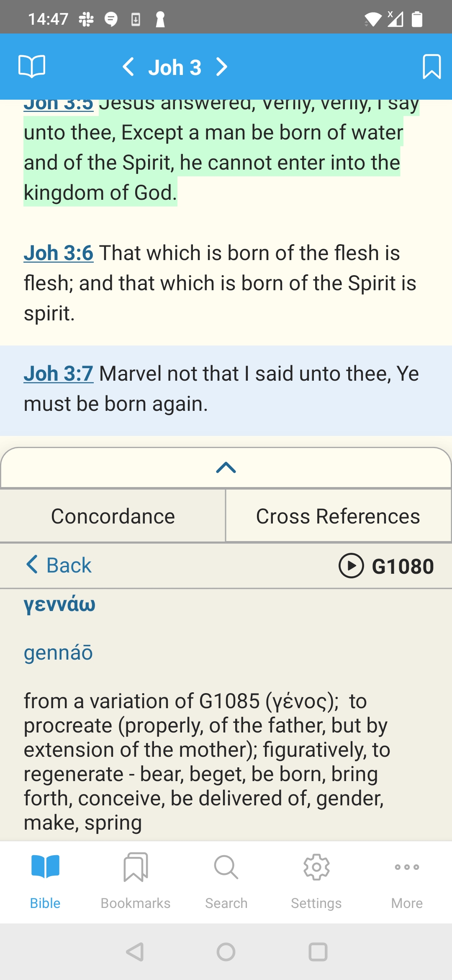Open the Joh 3 chapter selector
The height and width of the screenshot is (980, 452).
pos(175,67)
